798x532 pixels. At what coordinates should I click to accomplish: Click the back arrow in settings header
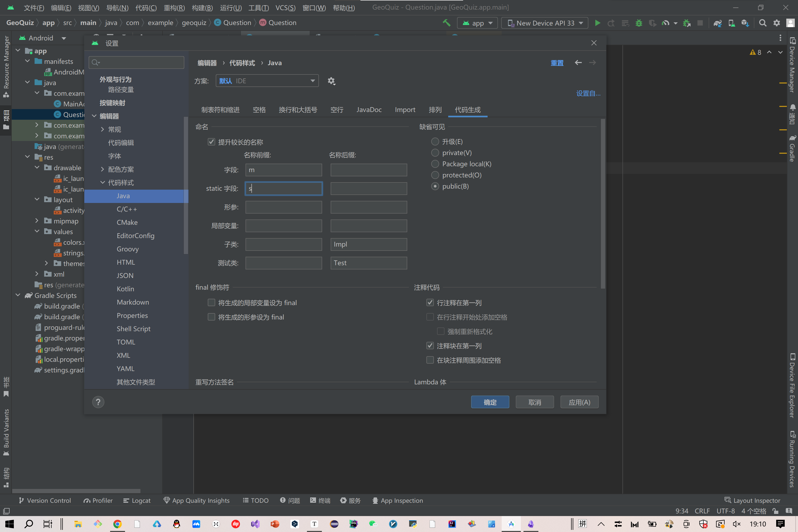coord(578,63)
